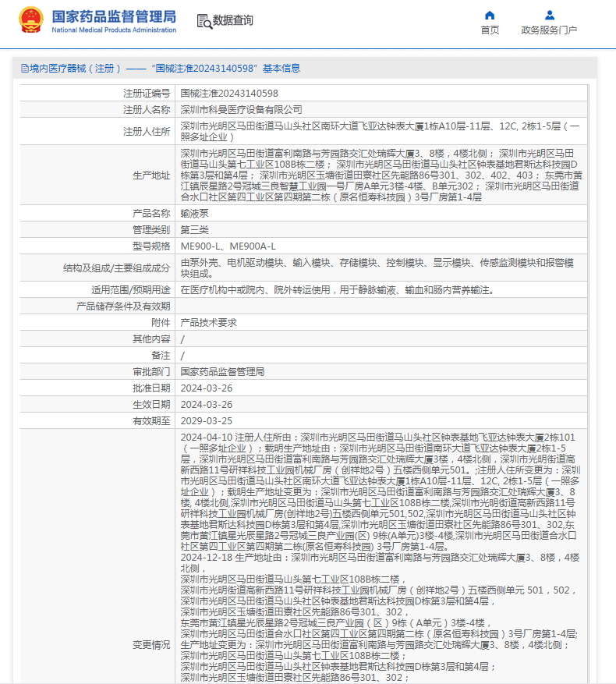This screenshot has width=616, height=684.
Task: Open the 产品技术要求 attachment
Action: (208, 323)
